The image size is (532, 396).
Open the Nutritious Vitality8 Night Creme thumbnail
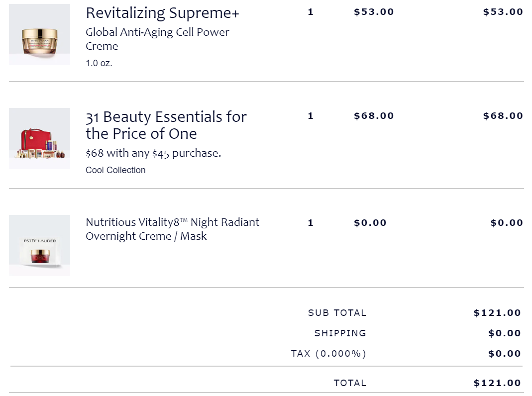[x=39, y=245]
